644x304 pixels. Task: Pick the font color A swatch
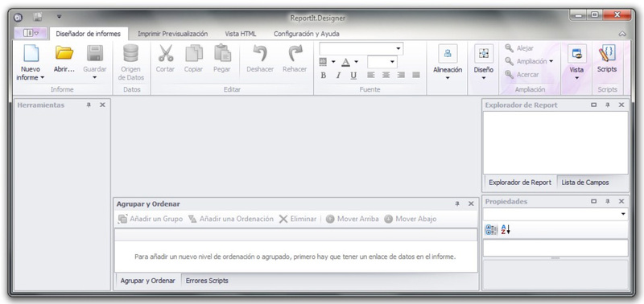tap(346, 62)
